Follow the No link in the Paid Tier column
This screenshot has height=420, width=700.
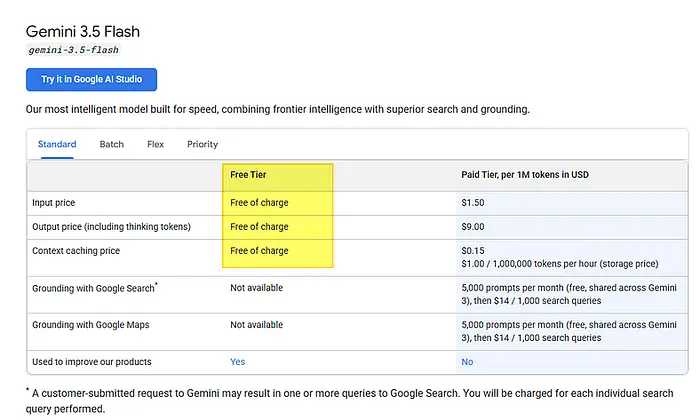pyautogui.click(x=467, y=362)
